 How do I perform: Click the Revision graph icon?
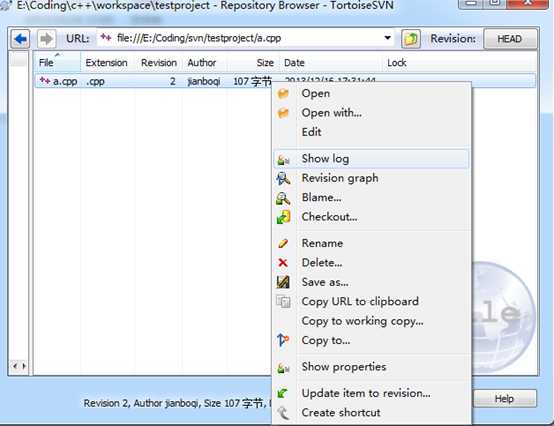pos(283,178)
